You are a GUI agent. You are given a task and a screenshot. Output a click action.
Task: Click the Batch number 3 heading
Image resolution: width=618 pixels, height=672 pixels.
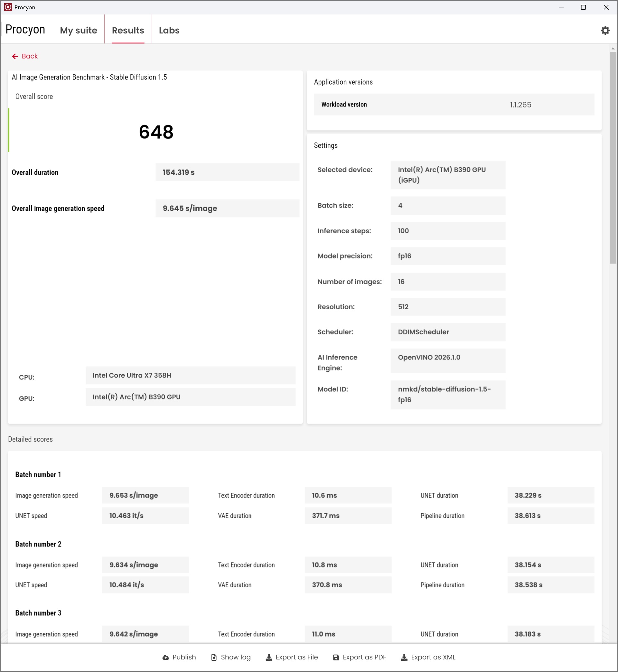click(38, 613)
